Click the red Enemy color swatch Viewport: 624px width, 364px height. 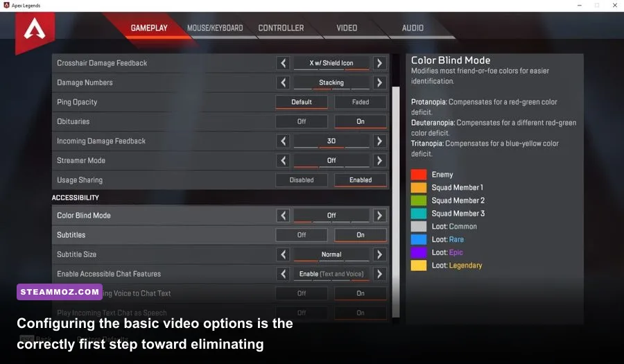419,174
